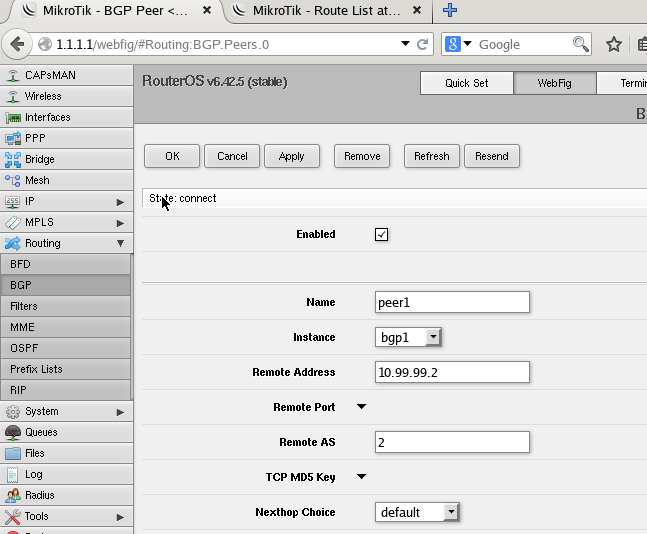Image resolution: width=647 pixels, height=534 pixels.
Task: Close the Route List browser tab
Action: 417,10
